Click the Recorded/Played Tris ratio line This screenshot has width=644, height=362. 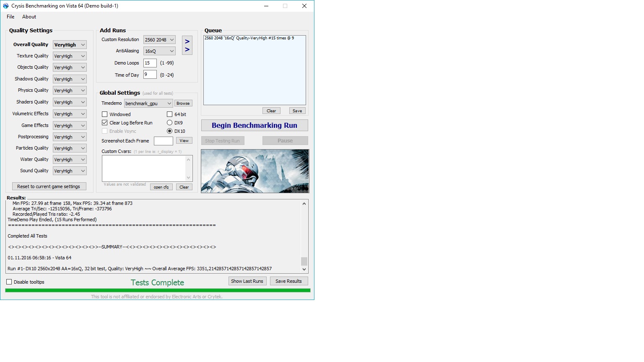tap(46, 214)
